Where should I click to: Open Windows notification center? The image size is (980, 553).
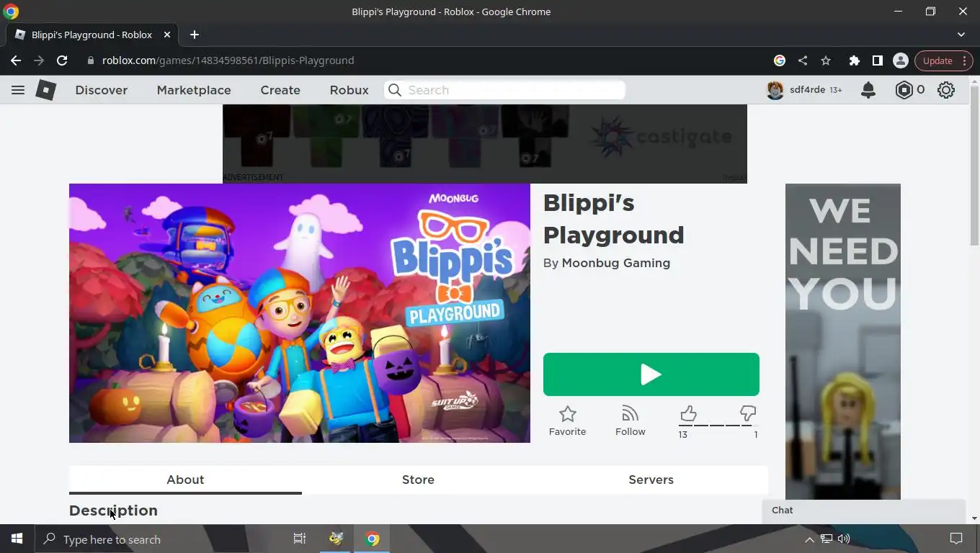956,539
